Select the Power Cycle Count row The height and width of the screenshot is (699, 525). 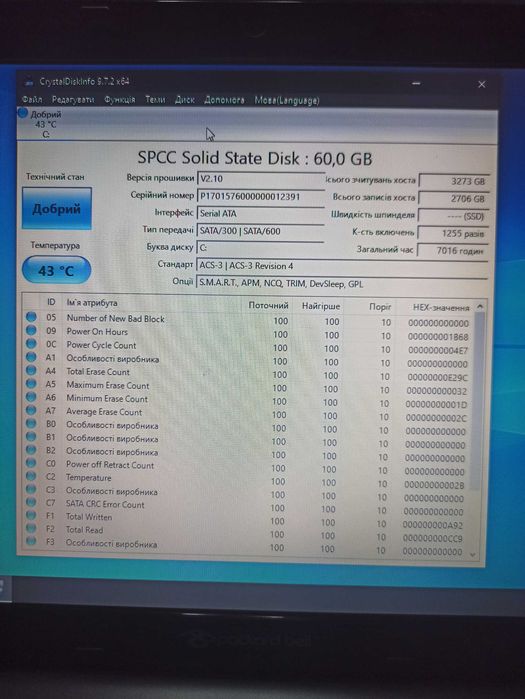coord(247,347)
